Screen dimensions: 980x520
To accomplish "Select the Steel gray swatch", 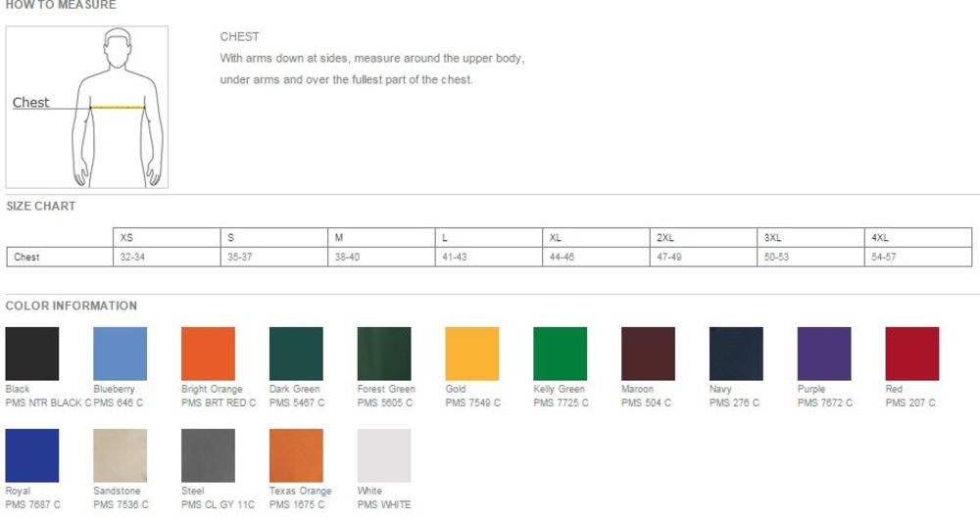I will 208,455.
